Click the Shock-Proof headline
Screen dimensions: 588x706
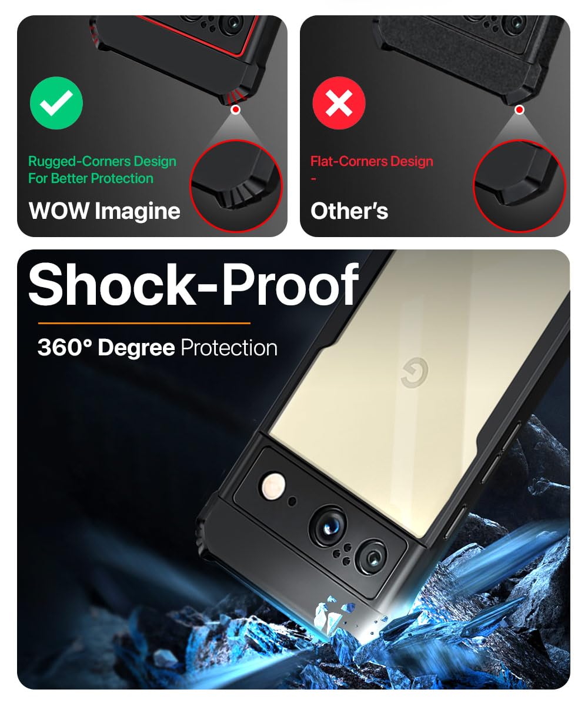coord(193,285)
